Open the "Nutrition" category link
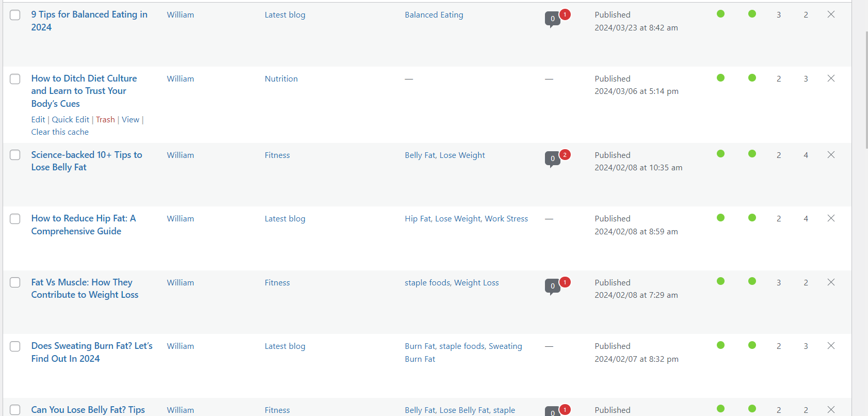 (281, 78)
